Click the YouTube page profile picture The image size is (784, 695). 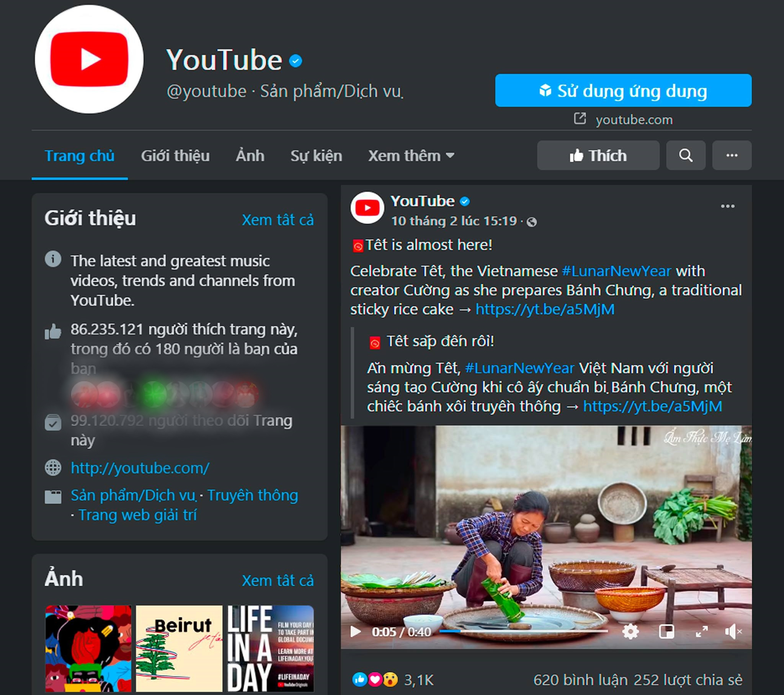(89, 59)
